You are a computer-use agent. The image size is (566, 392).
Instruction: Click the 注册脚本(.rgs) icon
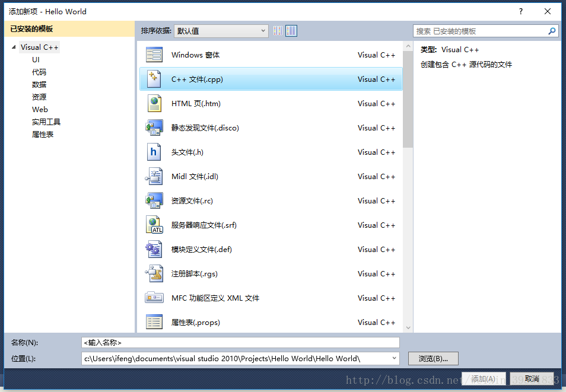[x=154, y=273]
